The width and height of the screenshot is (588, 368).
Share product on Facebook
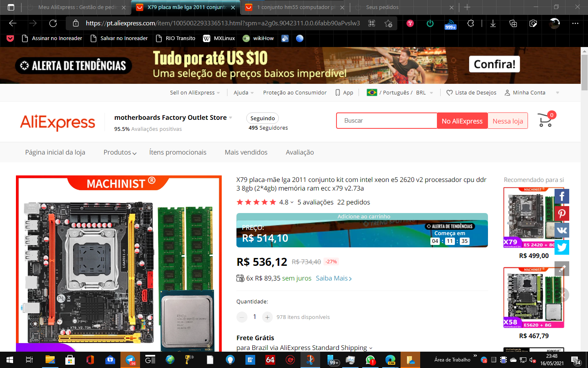click(562, 197)
